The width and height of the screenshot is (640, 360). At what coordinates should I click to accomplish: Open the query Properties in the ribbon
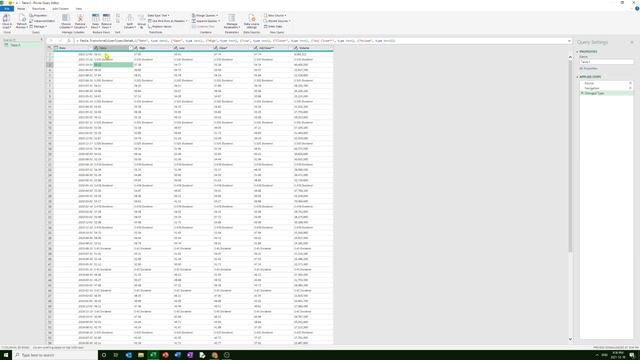(x=38, y=16)
